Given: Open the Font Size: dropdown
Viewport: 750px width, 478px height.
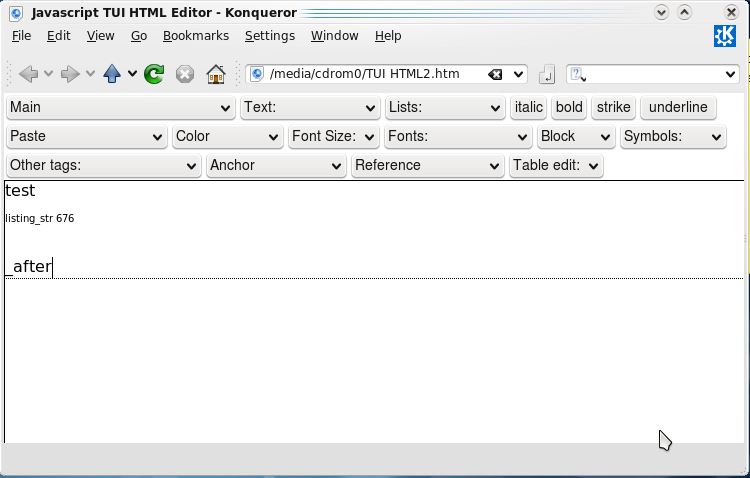Looking at the screenshot, I should pyautogui.click(x=333, y=136).
